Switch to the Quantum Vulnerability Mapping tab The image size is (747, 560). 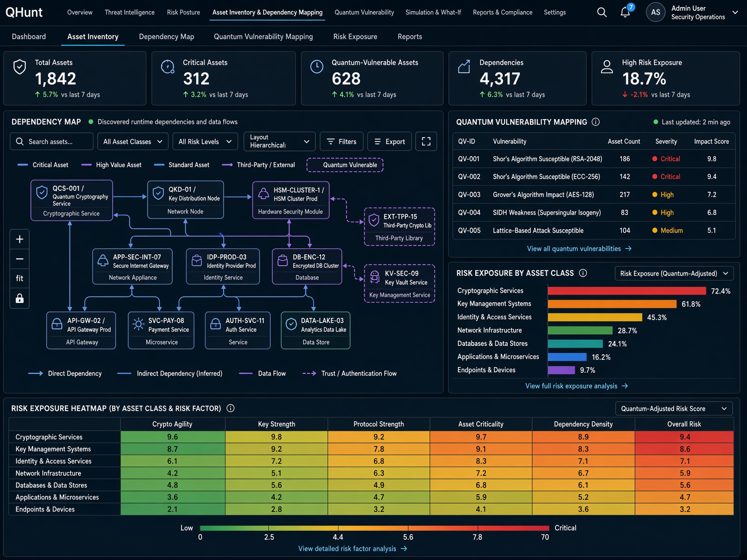click(x=263, y=36)
